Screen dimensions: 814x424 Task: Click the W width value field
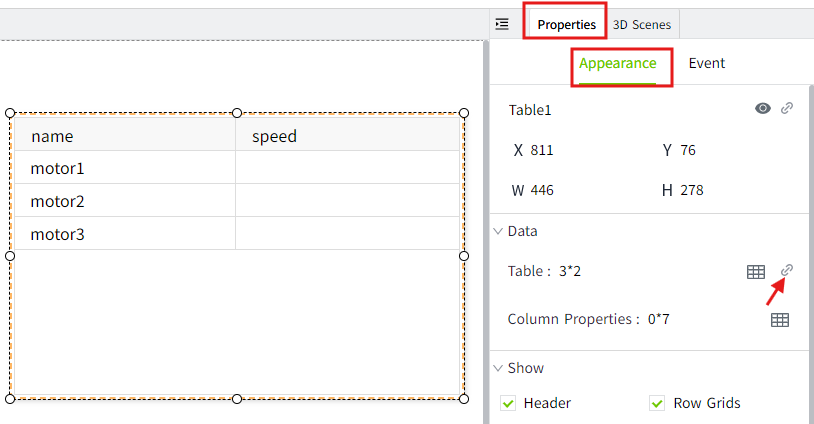coord(543,190)
